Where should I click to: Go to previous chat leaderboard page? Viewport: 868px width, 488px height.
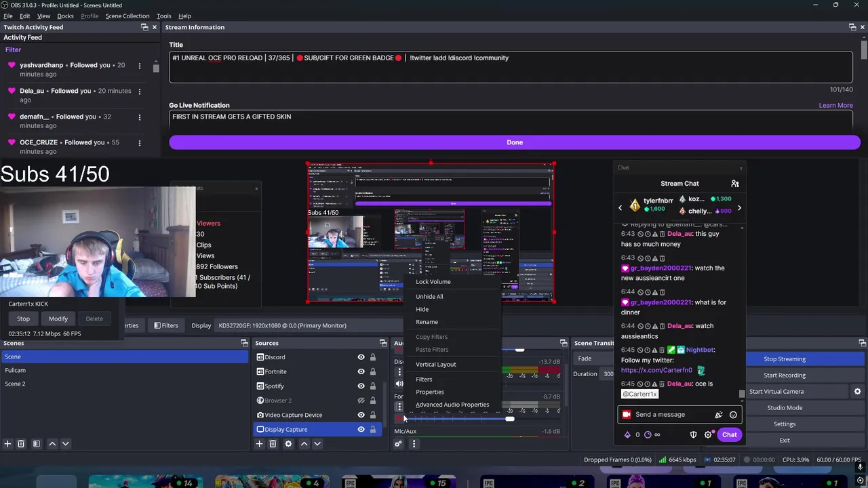tap(620, 208)
